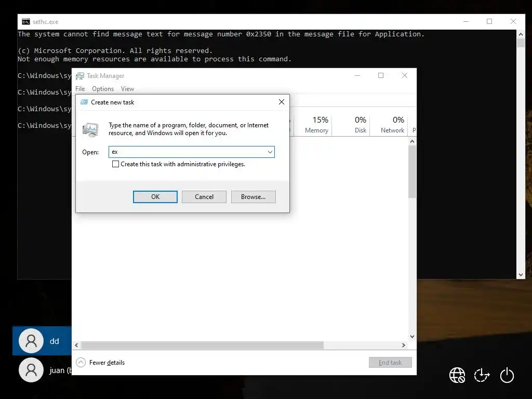532x399 pixels.
Task: Click the 'The system cannot find message' console line
Action: 221,34
